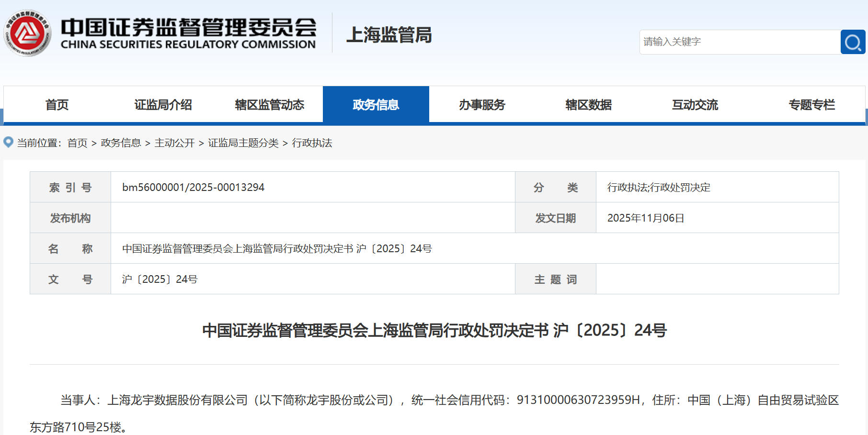Open the 首页 navigation tab
This screenshot has height=435, width=868.
point(57,105)
